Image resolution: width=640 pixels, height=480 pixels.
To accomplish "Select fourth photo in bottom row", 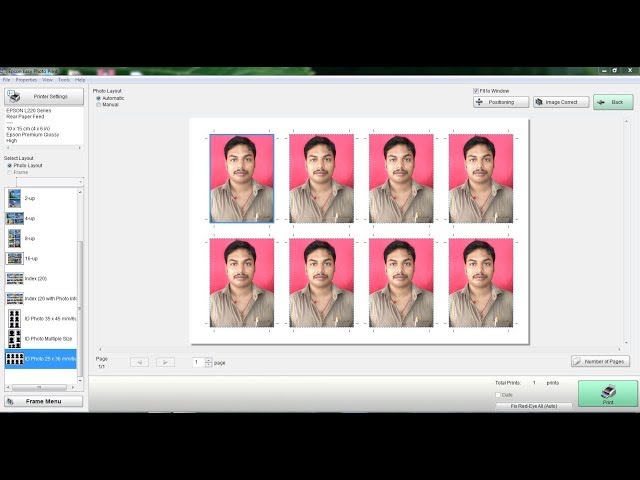I will (481, 283).
